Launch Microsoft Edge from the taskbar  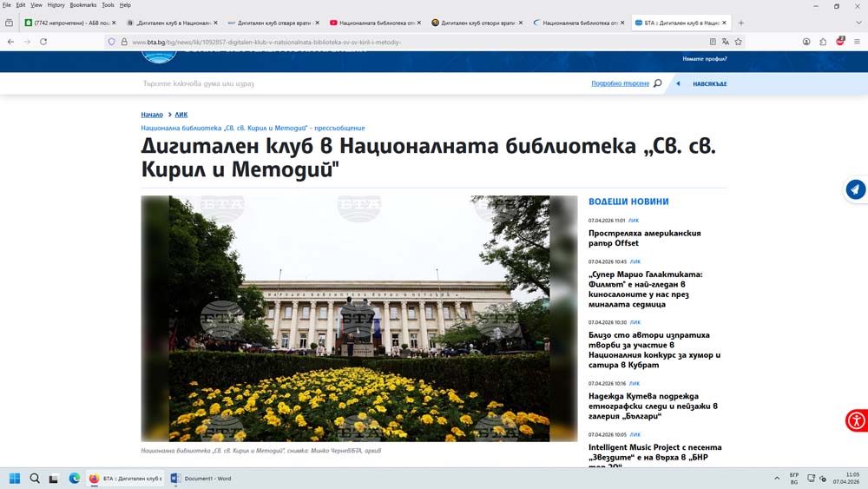(74, 479)
